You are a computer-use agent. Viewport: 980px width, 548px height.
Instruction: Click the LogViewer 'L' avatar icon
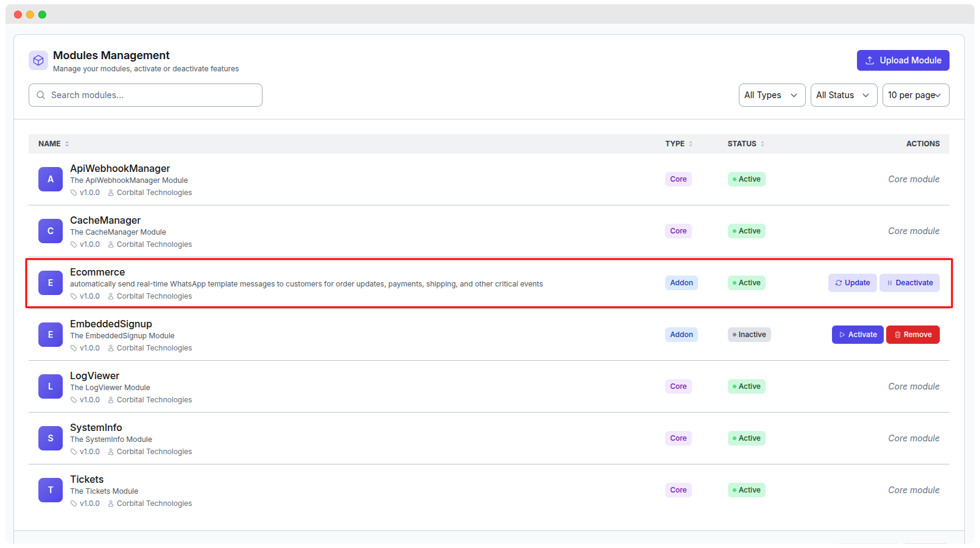click(51, 386)
